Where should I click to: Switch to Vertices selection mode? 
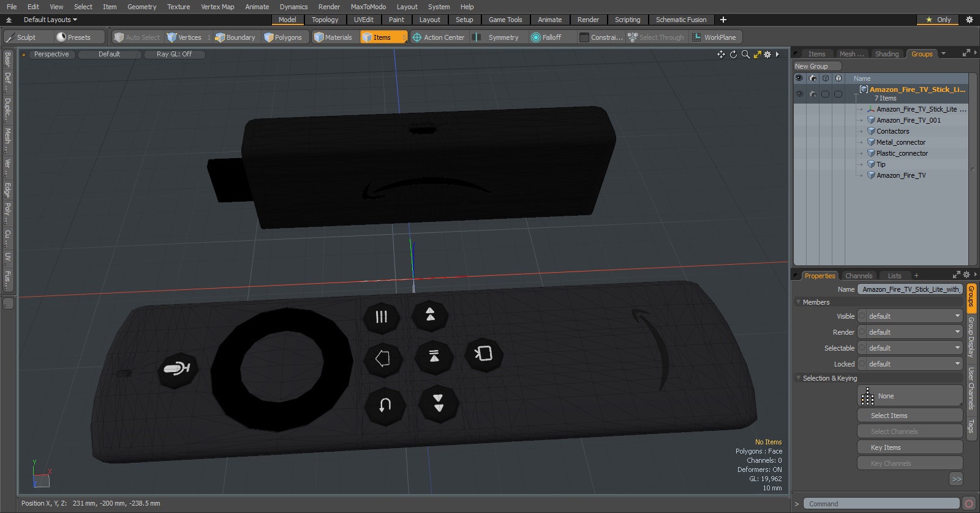tap(189, 37)
